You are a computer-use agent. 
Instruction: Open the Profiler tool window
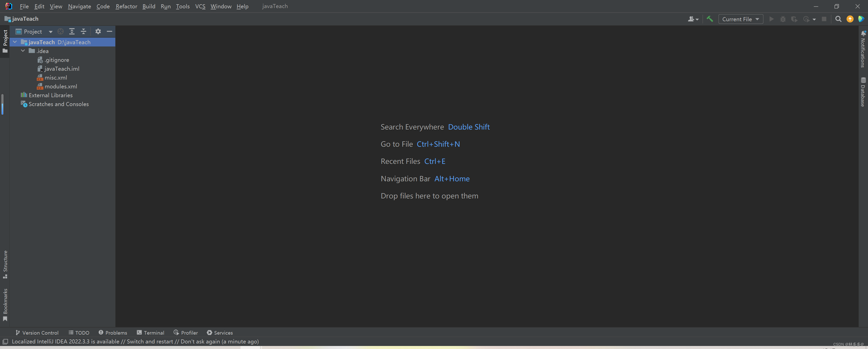pos(185,333)
